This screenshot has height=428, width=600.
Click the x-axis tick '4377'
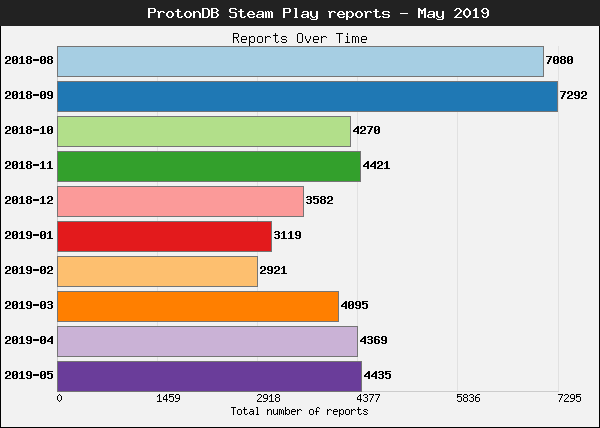(368, 398)
